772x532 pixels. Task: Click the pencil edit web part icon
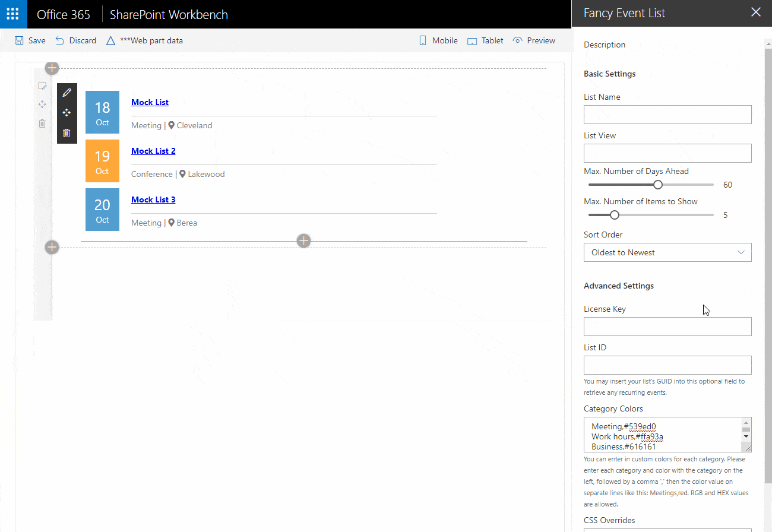[x=67, y=93]
